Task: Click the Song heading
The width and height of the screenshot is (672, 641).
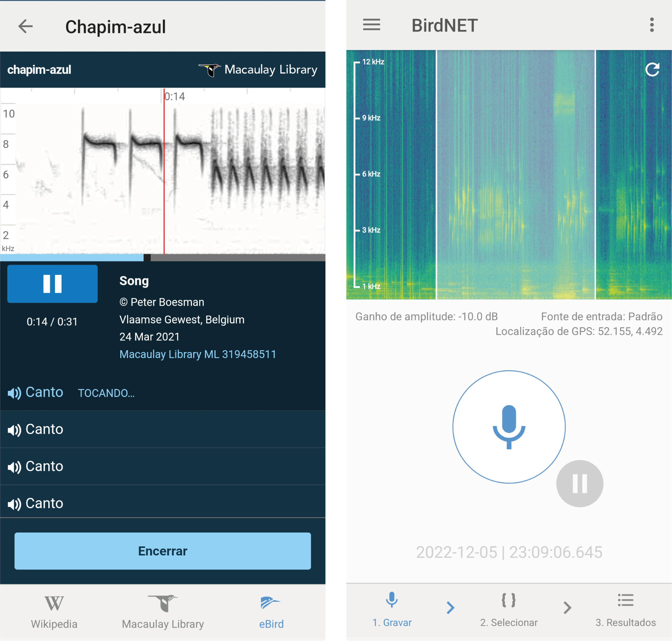Action: (134, 281)
